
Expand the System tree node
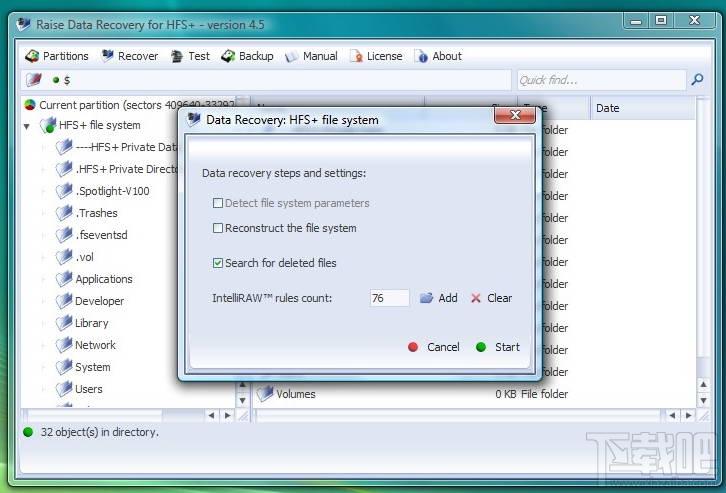point(44,367)
